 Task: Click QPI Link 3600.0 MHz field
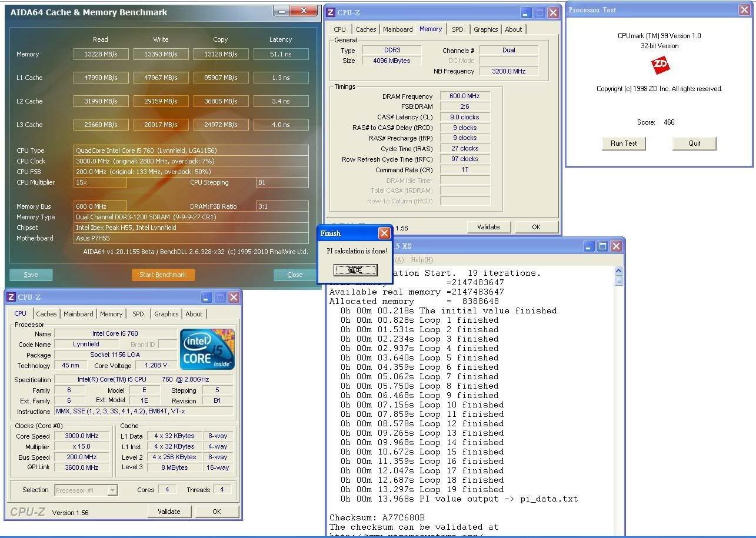pyautogui.click(x=82, y=467)
